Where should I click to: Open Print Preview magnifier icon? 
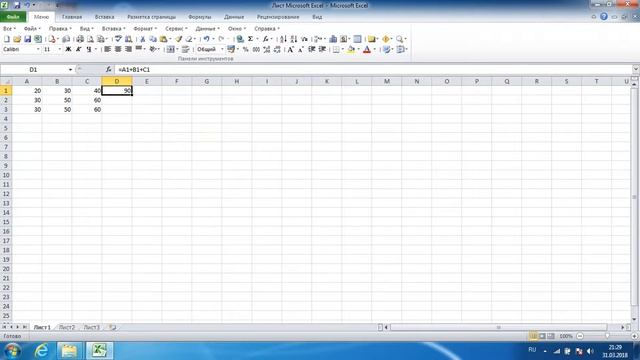[x=91, y=39]
